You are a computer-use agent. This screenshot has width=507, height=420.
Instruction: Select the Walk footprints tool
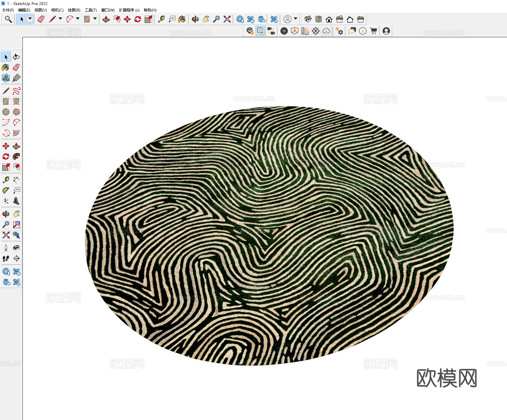point(6,259)
